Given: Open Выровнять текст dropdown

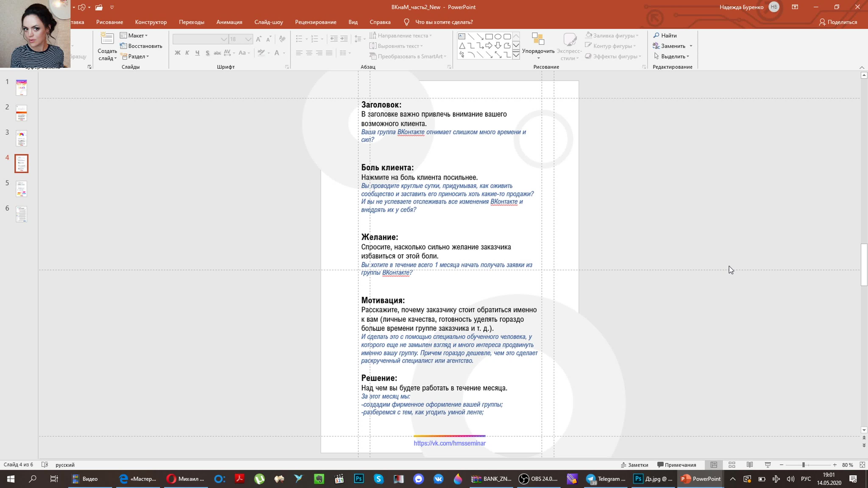Looking at the screenshot, I should tap(396, 46).
